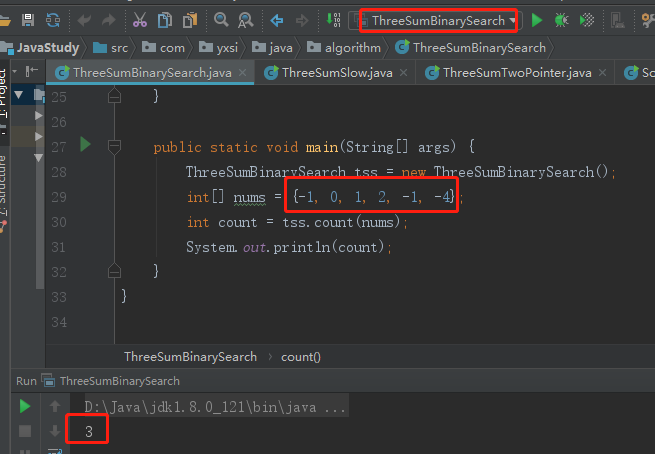Cut selection using the scissors icon
The height and width of the screenshot is (454, 655).
tap(140, 20)
